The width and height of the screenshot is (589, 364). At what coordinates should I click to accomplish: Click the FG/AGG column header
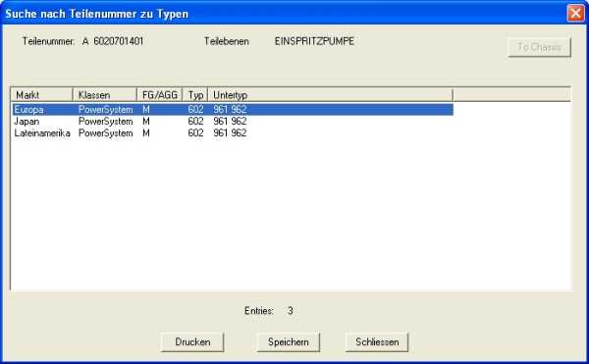point(160,95)
